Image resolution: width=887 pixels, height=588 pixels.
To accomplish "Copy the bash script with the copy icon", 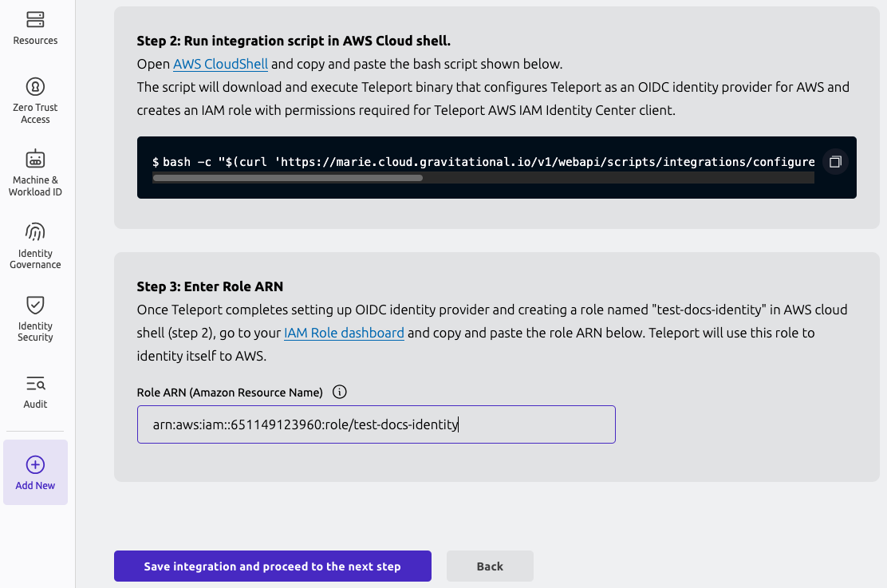I will tap(835, 161).
